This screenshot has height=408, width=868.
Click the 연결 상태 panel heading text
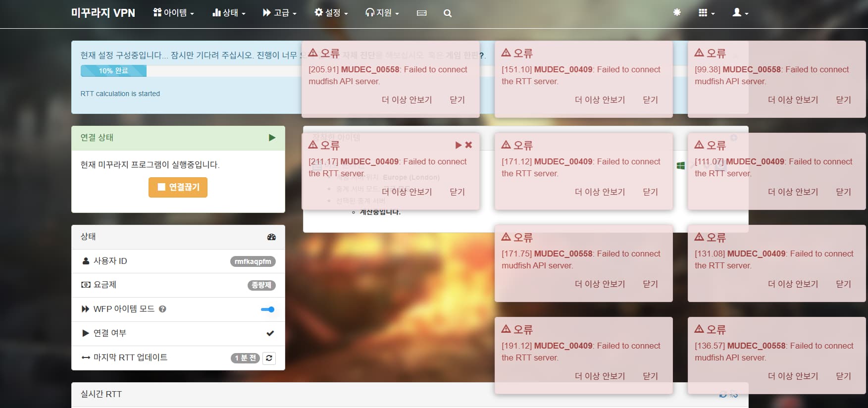tap(97, 138)
